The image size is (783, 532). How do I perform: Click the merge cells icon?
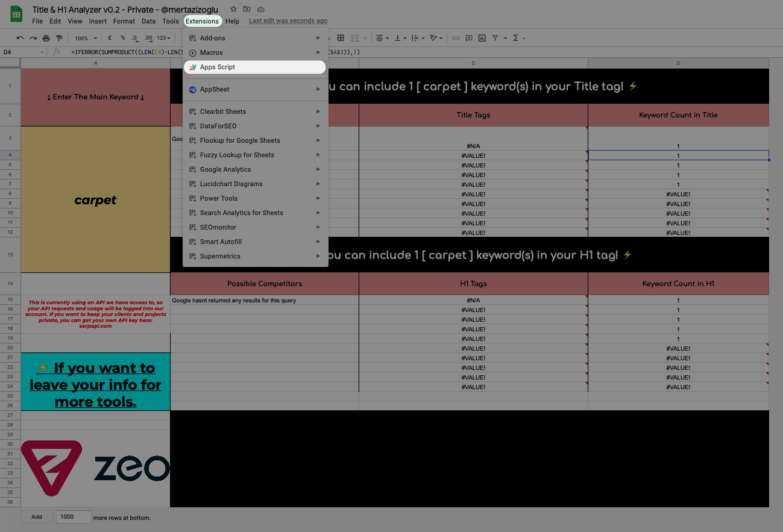356,38
